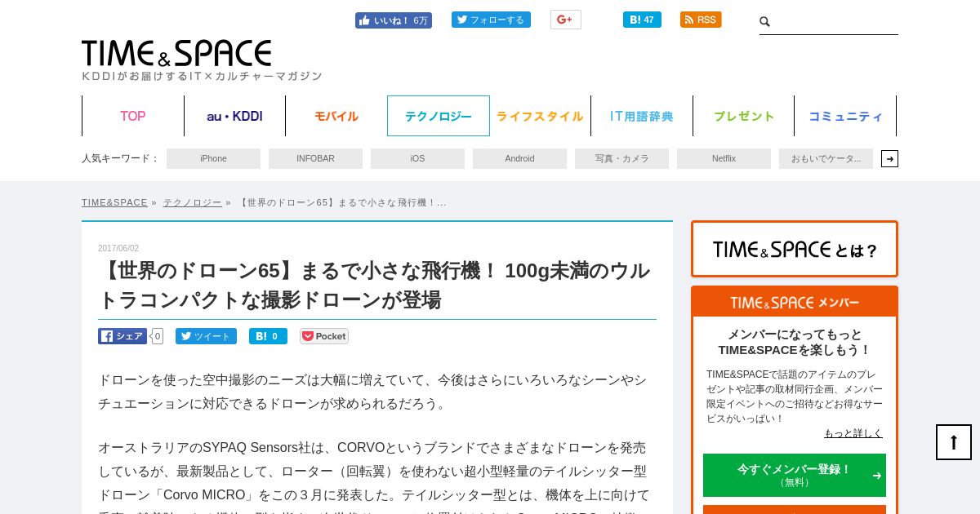Viewport: 980px width, 514px height.
Task: Open the ライフスタイル navigation tab
Action: pyautogui.click(x=540, y=116)
